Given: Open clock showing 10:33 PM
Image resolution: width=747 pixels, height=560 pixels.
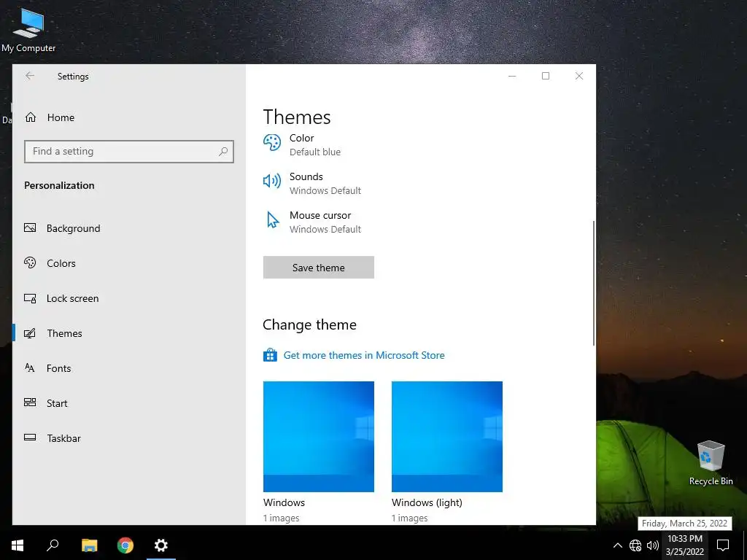Looking at the screenshot, I should point(684,545).
